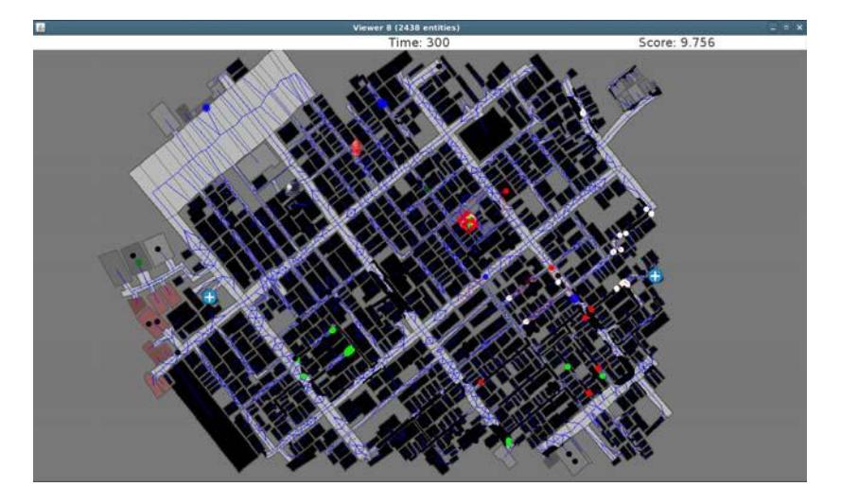Pick the large blue dot among the white civilians
841x504 pixels.
(x=574, y=298)
